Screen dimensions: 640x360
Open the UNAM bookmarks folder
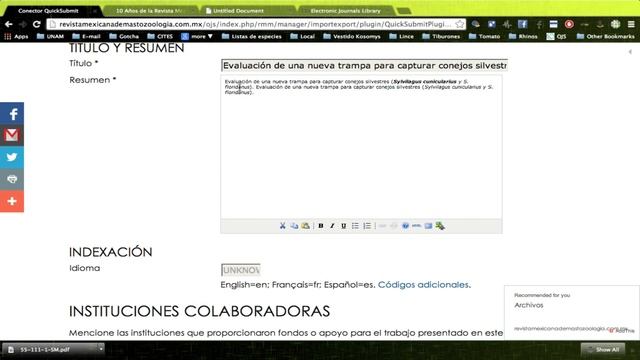(x=50, y=36)
